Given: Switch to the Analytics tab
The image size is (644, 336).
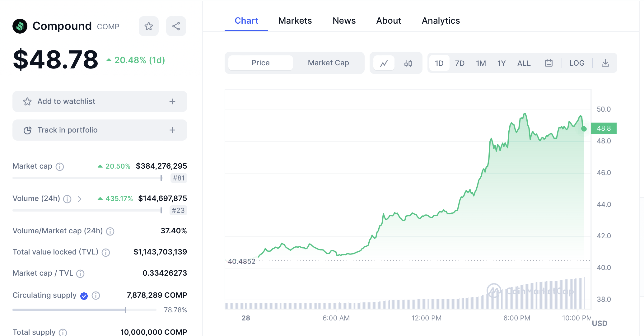Looking at the screenshot, I should click(x=441, y=21).
